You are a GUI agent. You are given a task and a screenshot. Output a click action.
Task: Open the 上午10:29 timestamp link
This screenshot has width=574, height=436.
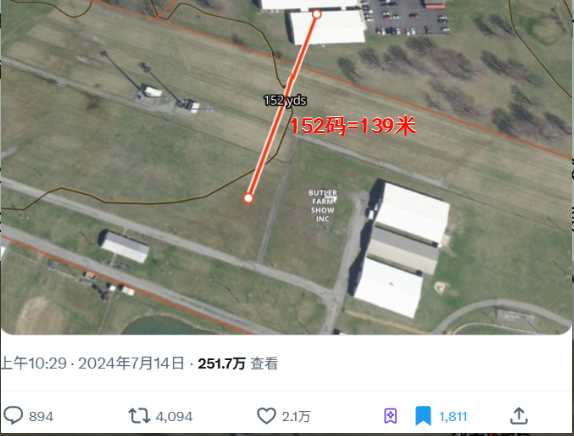point(34,364)
